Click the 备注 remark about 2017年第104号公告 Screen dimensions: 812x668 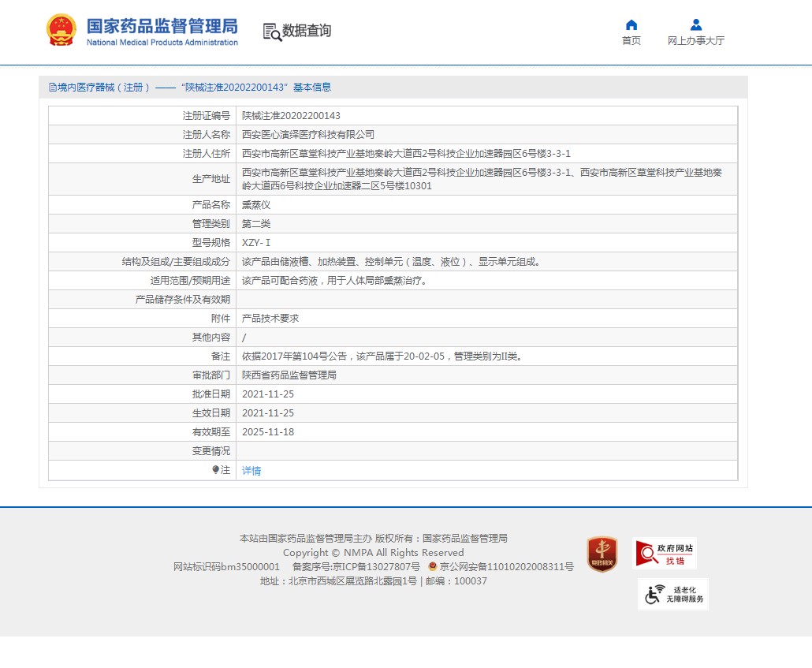(x=383, y=356)
